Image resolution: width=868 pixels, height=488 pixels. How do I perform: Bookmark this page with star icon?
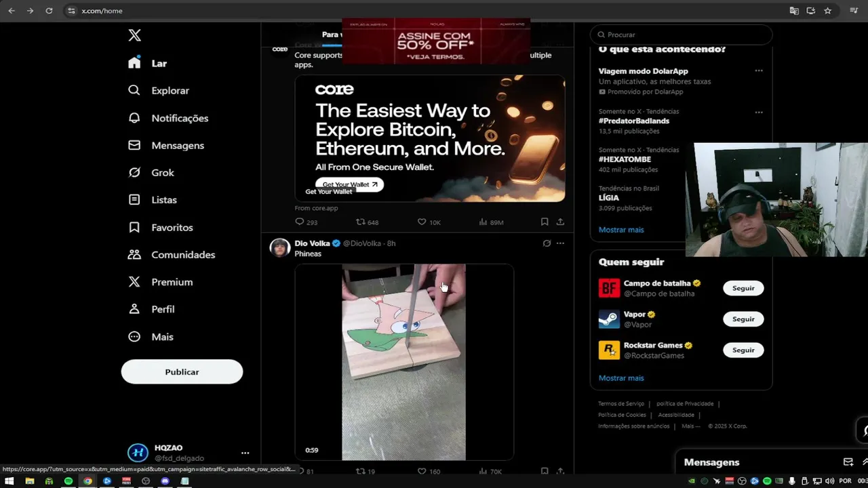point(827,11)
